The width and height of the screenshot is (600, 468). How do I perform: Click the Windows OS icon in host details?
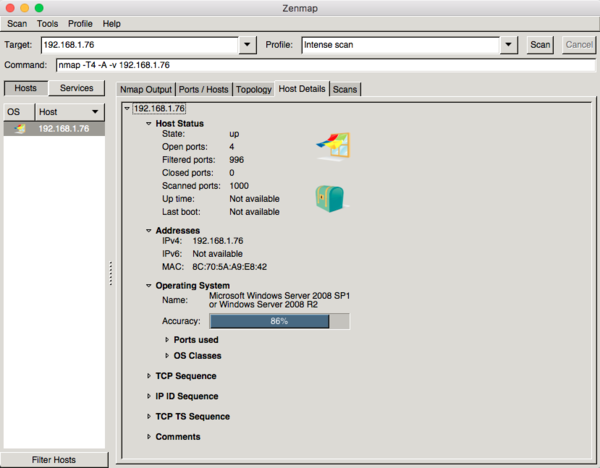(x=333, y=146)
